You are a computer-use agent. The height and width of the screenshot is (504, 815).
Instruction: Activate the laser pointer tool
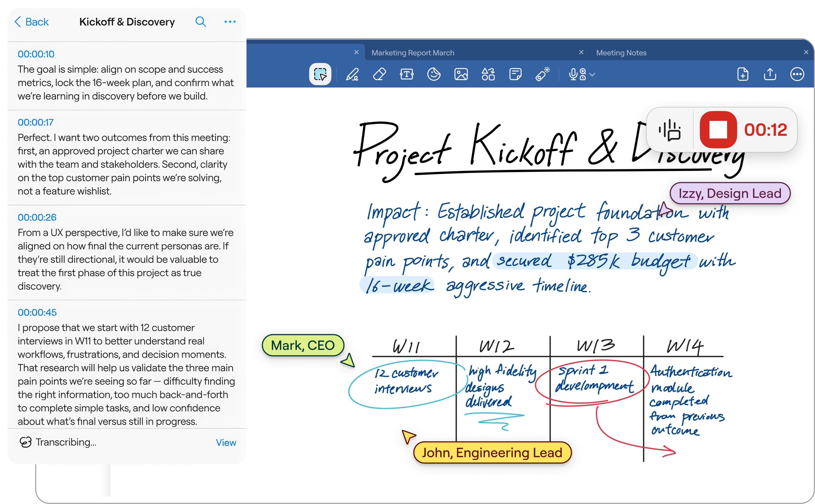(x=542, y=74)
